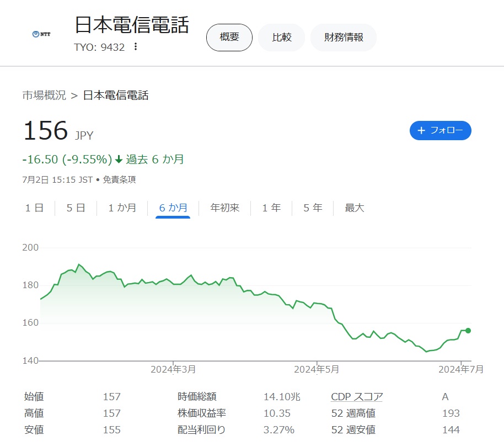Open the 免責条項 disclaimer link
The image size is (504, 446).
(x=119, y=179)
